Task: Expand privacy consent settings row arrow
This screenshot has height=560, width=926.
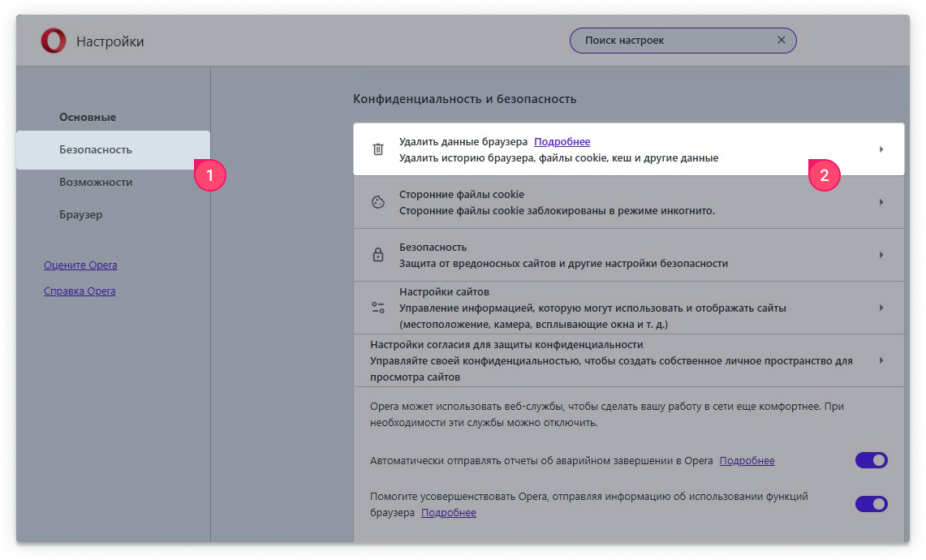Action: coord(881,360)
